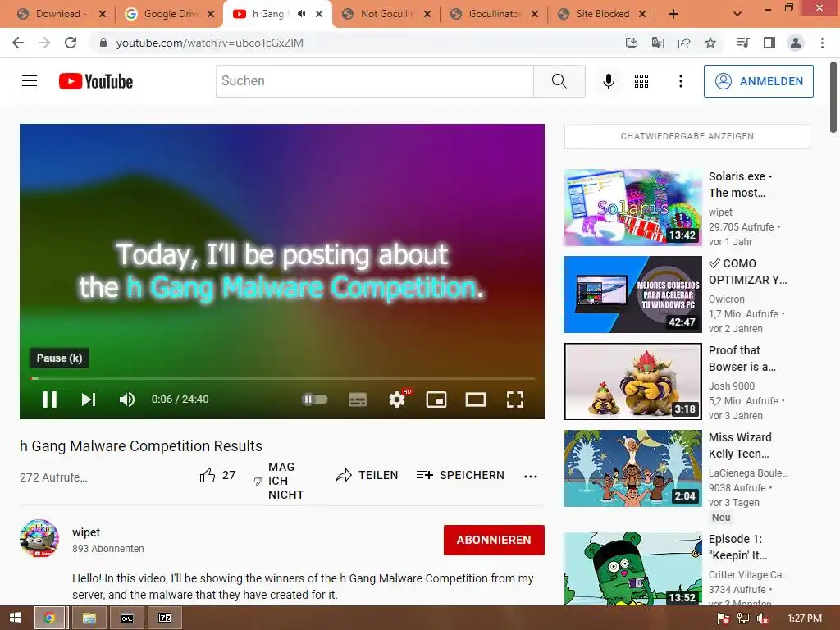Open COMO OPTIMIZAR video title
The height and width of the screenshot is (630, 840).
pyautogui.click(x=748, y=272)
